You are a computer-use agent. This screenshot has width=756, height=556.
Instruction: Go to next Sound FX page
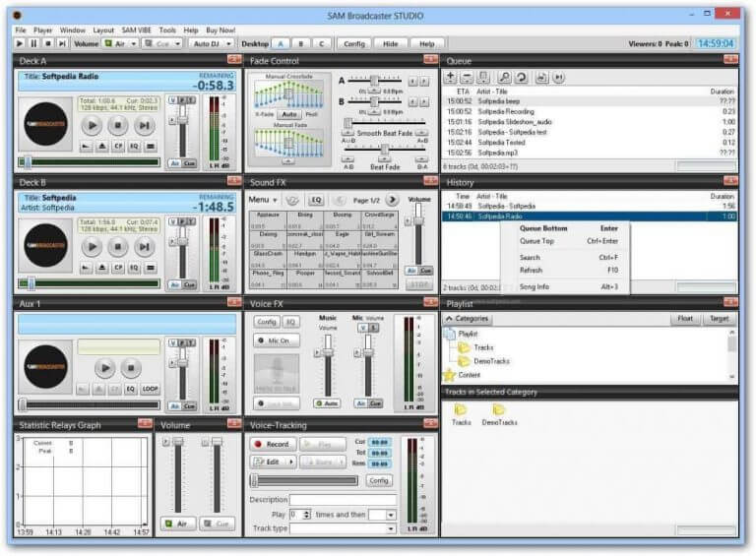(392, 200)
